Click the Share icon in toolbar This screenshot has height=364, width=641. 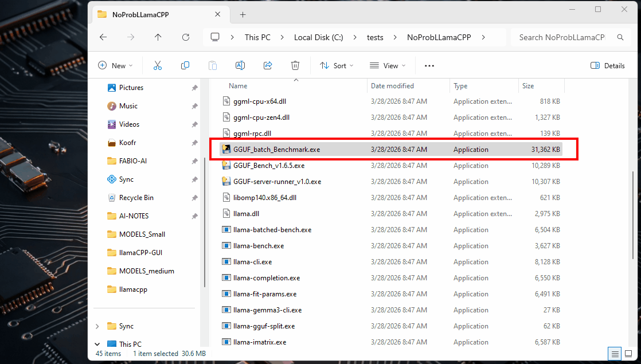click(268, 65)
